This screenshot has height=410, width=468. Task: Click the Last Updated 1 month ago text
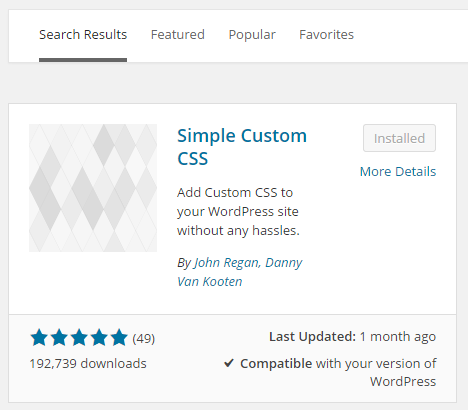(x=353, y=337)
